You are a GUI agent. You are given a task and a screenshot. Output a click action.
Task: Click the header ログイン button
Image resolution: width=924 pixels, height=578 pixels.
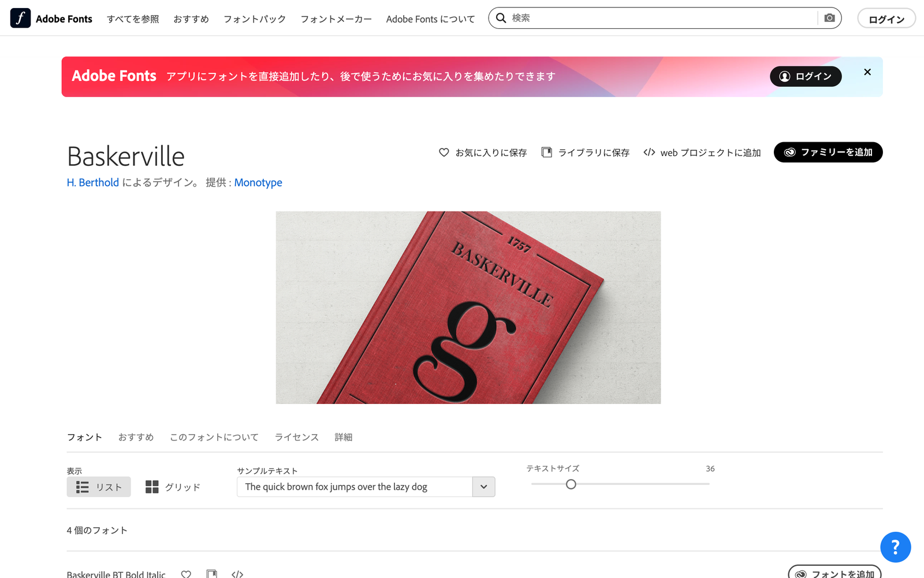pyautogui.click(x=886, y=18)
